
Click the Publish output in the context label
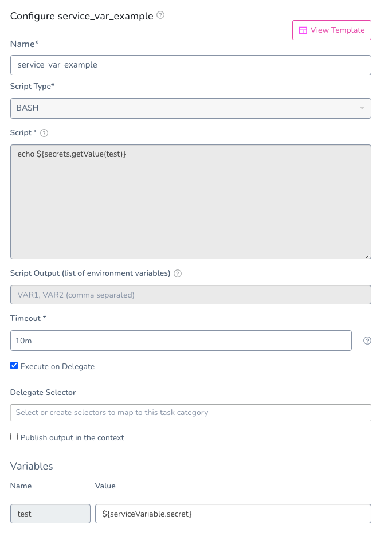coord(72,437)
